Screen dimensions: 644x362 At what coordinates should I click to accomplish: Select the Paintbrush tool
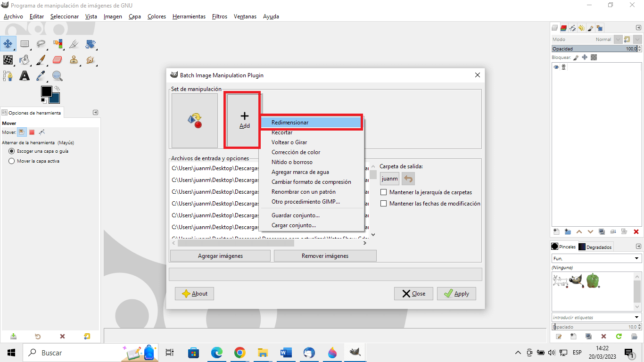[41, 60]
